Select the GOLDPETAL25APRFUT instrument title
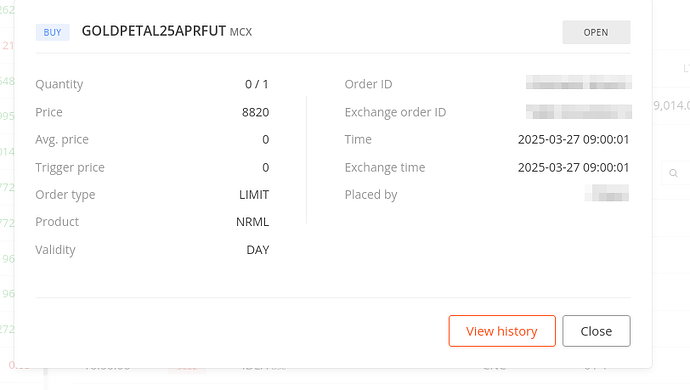Image resolution: width=690 pixels, height=390 pixels. [154, 31]
